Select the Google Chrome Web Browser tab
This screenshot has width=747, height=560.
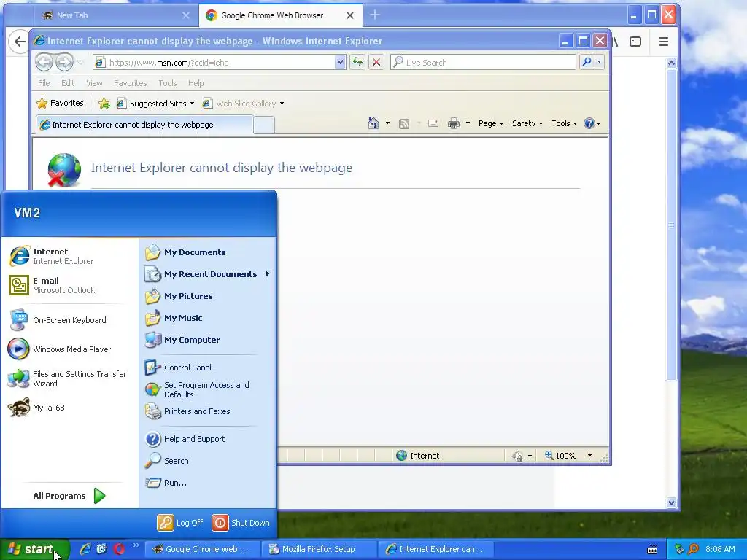[x=280, y=15]
